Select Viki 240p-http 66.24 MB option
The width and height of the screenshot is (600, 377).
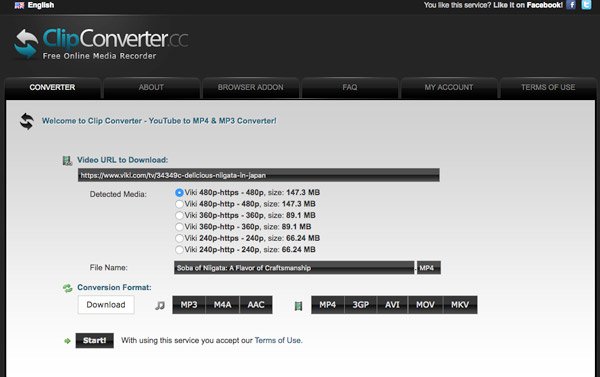(x=179, y=250)
